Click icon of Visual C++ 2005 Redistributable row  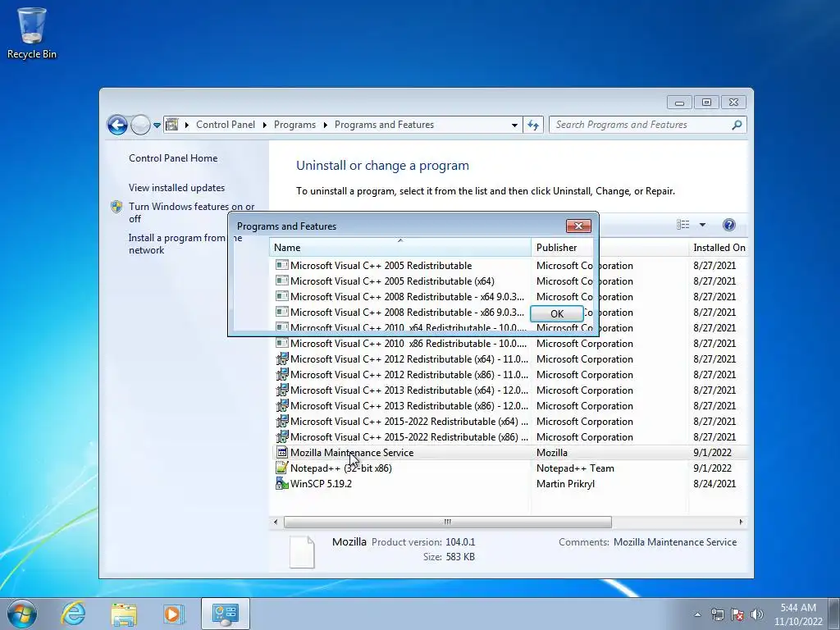click(x=282, y=265)
